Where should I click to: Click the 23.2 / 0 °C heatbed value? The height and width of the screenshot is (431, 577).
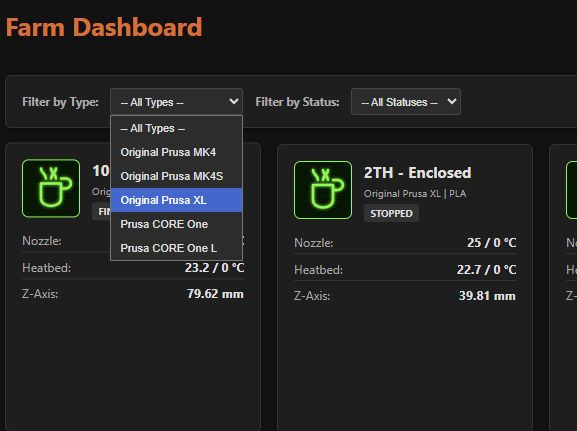pyautogui.click(x=215, y=268)
